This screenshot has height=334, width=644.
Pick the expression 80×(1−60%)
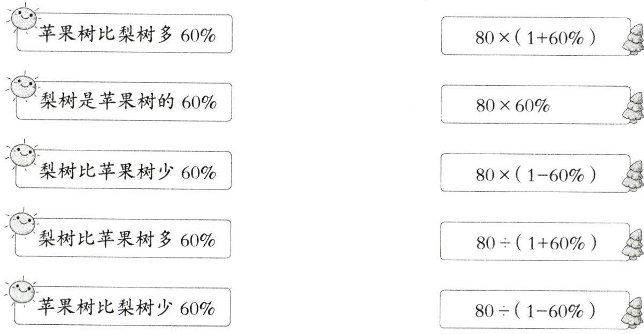pos(535,174)
